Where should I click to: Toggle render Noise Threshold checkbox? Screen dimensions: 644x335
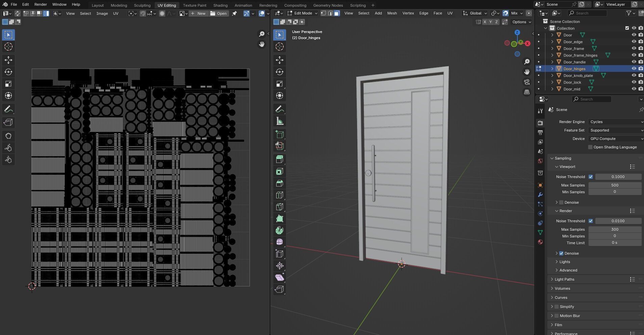point(591,221)
